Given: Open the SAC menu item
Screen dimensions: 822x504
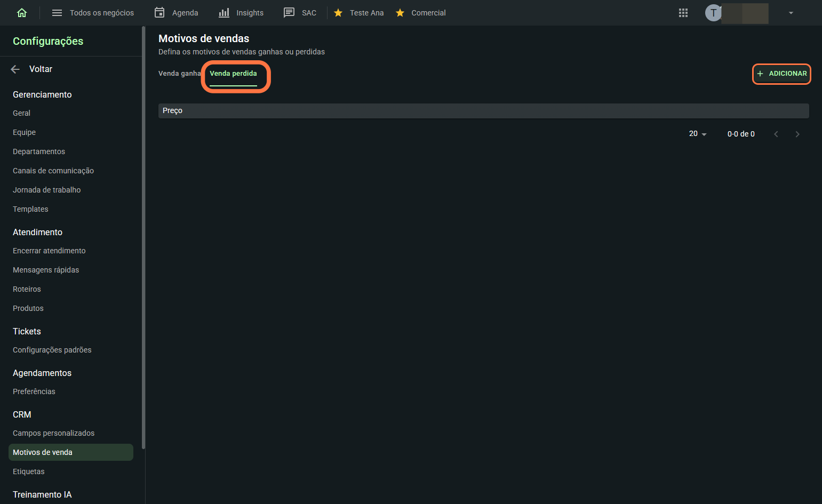Looking at the screenshot, I should point(309,13).
